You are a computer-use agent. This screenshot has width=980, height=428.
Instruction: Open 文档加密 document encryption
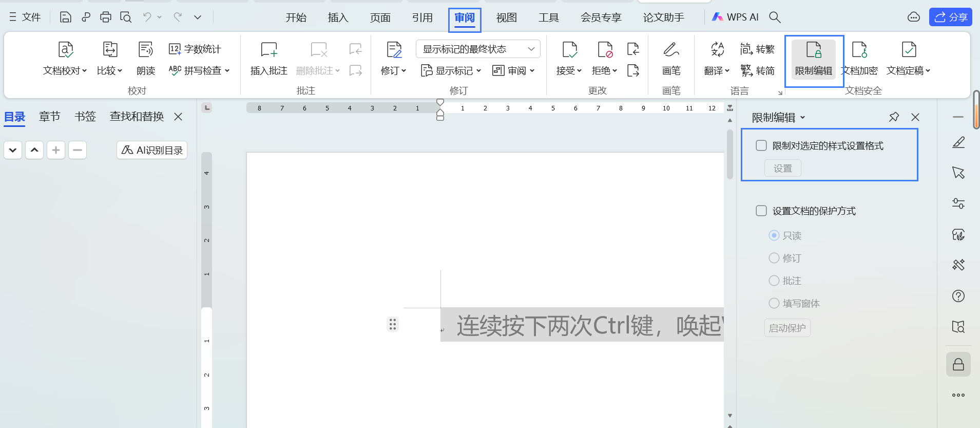point(859,59)
